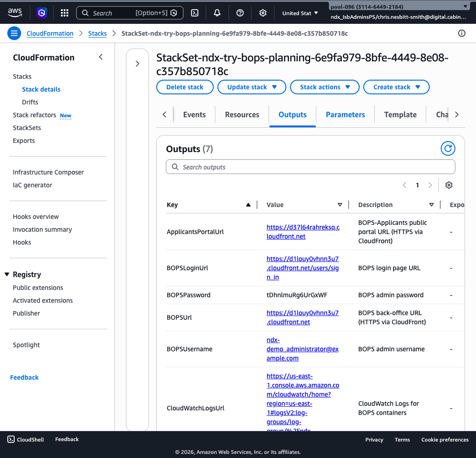The height and width of the screenshot is (458, 476).
Task: Open the Update stack dropdown
Action: 252,87
